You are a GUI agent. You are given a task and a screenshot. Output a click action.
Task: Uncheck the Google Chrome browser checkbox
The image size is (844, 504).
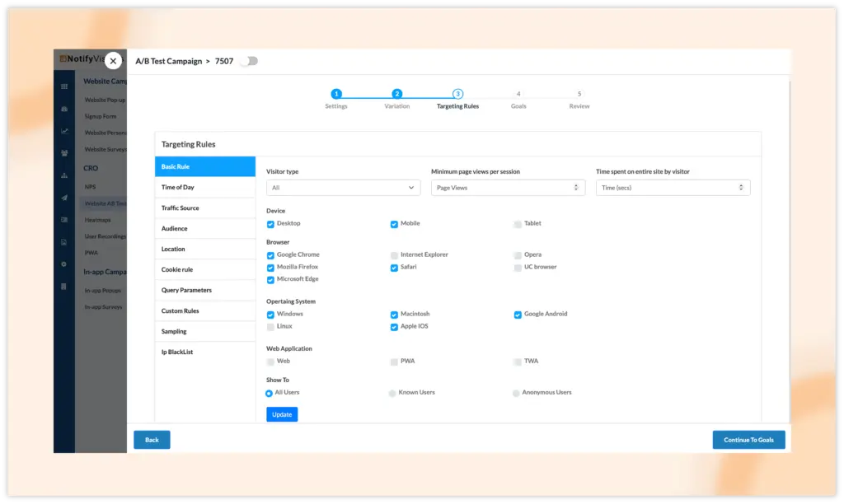tap(270, 255)
